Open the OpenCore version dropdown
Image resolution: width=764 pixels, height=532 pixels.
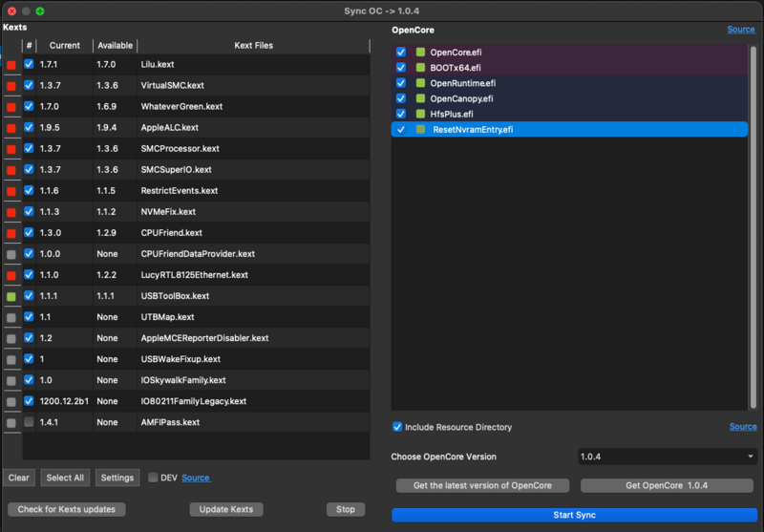point(668,457)
